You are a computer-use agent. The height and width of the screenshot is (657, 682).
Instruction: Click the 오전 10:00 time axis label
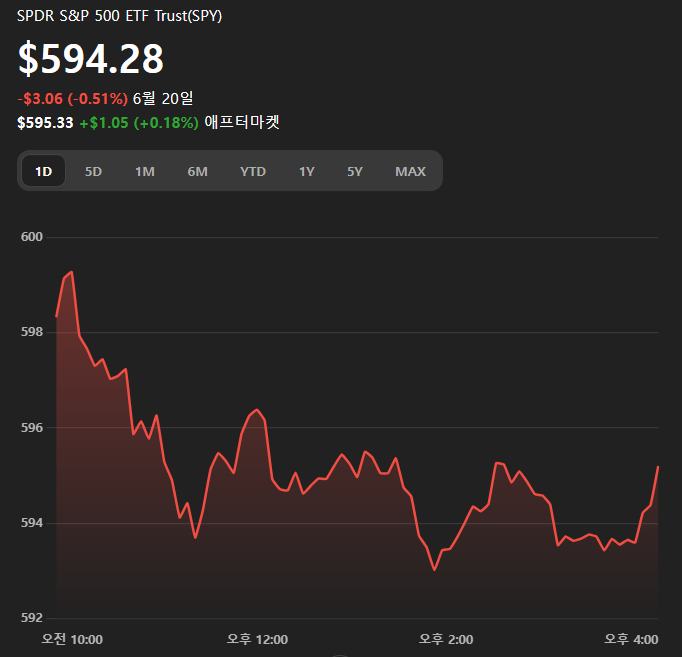(72, 639)
